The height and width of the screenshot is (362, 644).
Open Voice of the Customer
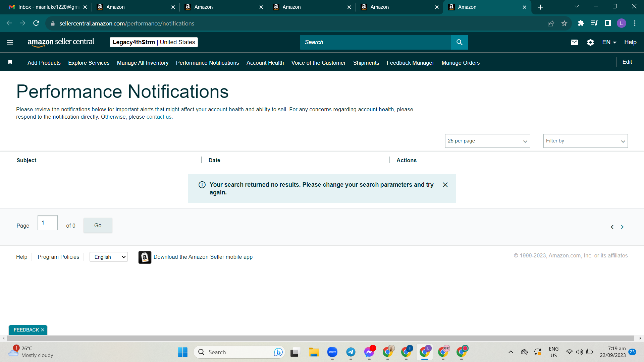pyautogui.click(x=318, y=63)
